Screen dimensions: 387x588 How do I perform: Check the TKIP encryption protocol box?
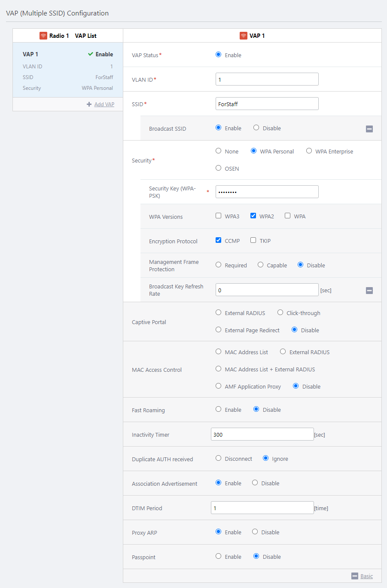coord(253,240)
